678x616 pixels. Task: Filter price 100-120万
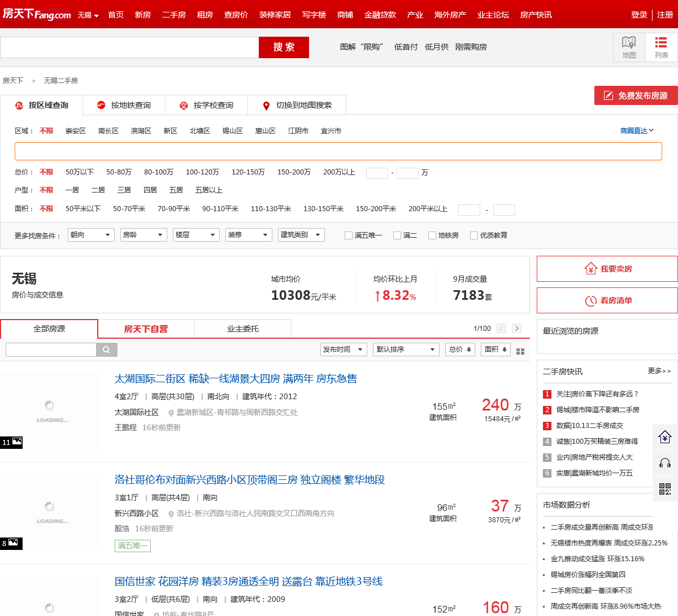click(202, 172)
